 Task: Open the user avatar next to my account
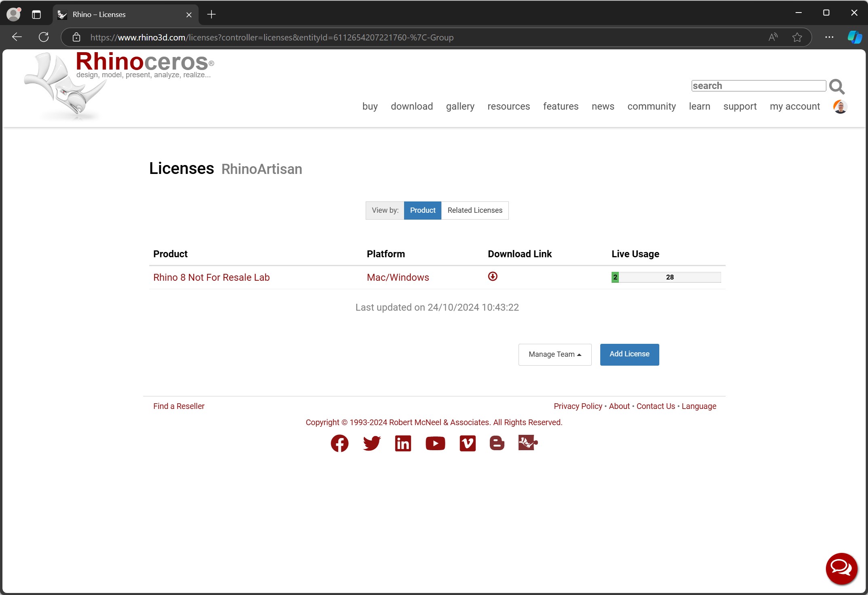pos(840,107)
